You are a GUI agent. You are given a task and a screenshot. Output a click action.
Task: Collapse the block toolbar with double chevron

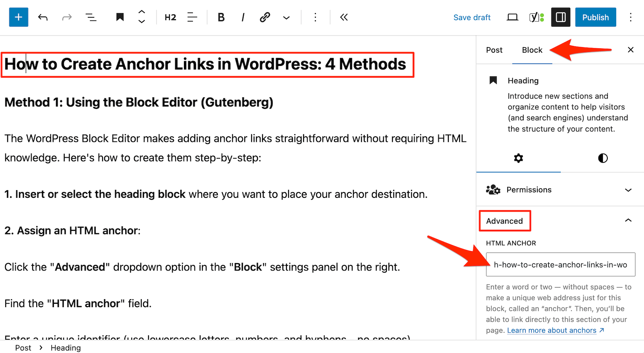(344, 17)
